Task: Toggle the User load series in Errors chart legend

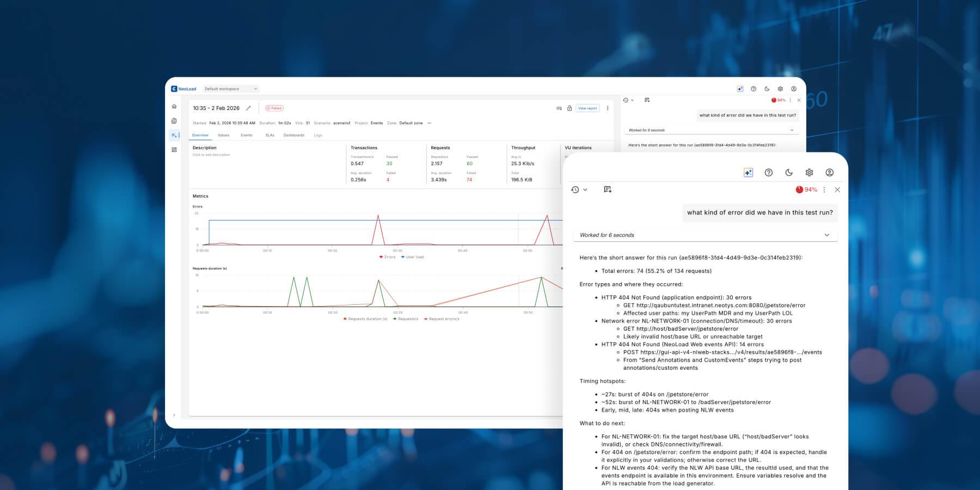Action: tap(412, 257)
